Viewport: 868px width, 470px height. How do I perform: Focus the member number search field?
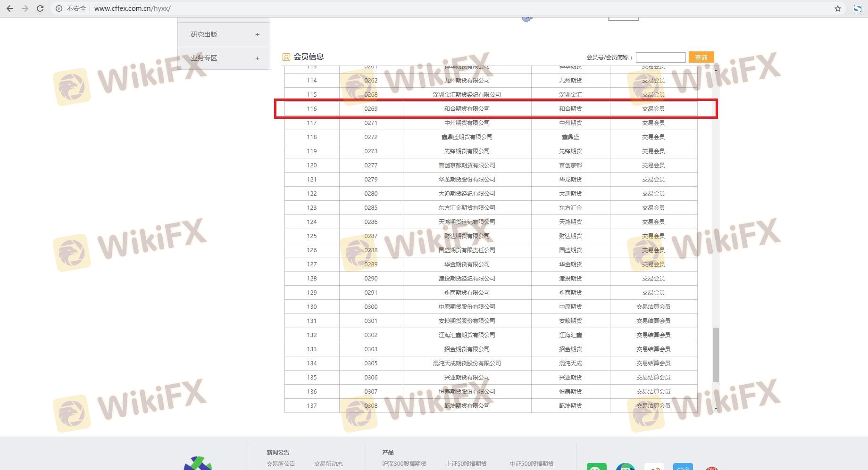click(x=660, y=58)
